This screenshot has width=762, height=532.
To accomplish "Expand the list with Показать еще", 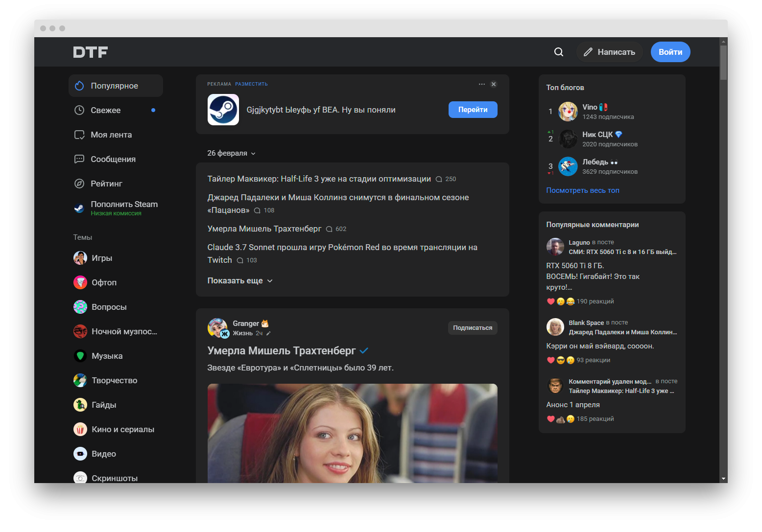I will click(x=240, y=280).
